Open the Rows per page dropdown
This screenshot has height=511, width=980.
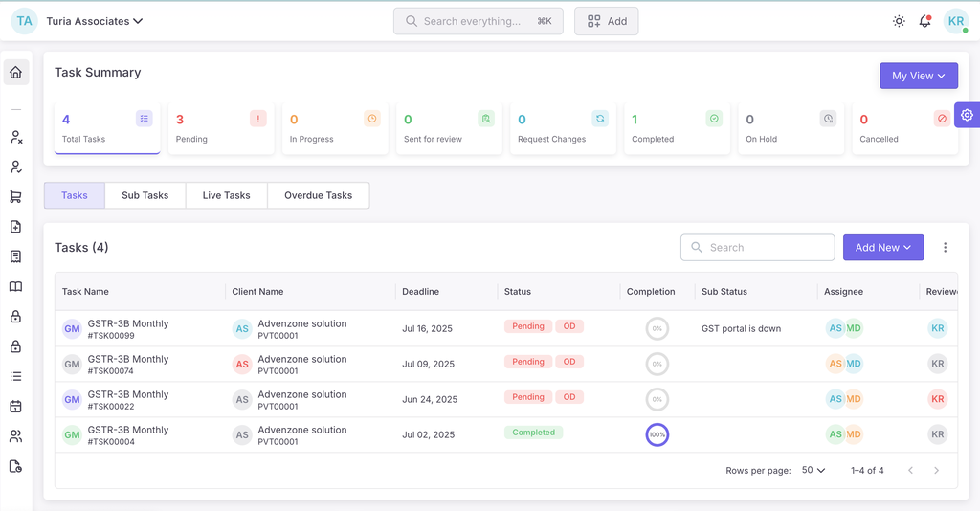point(813,471)
